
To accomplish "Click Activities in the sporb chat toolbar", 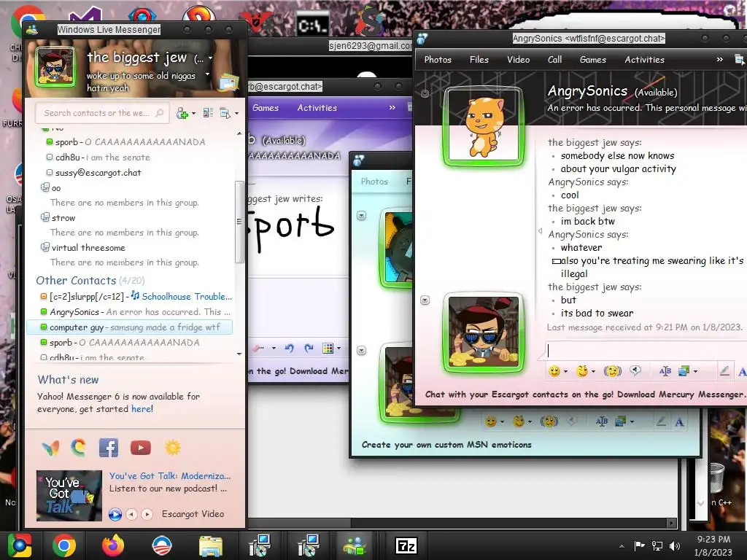I will click(x=317, y=108).
